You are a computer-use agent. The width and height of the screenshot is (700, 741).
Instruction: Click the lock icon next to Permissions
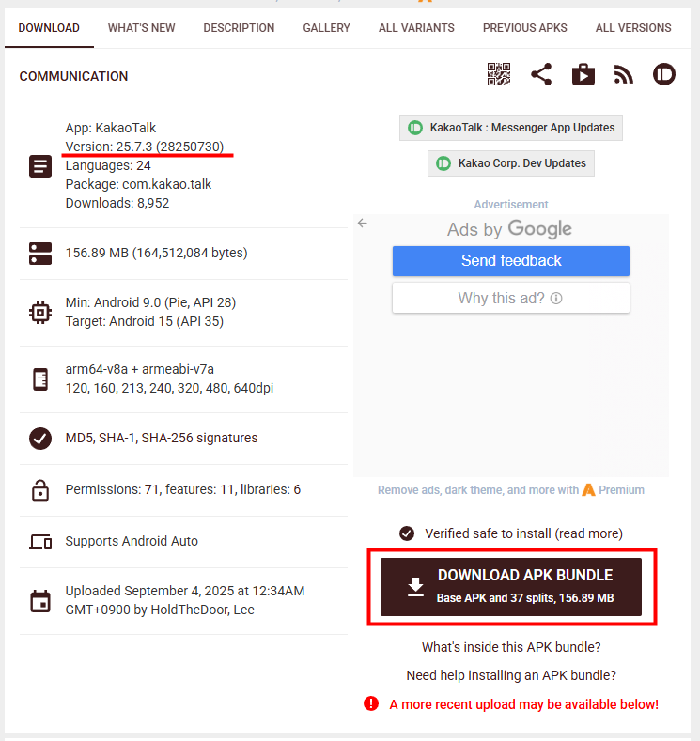click(x=40, y=490)
